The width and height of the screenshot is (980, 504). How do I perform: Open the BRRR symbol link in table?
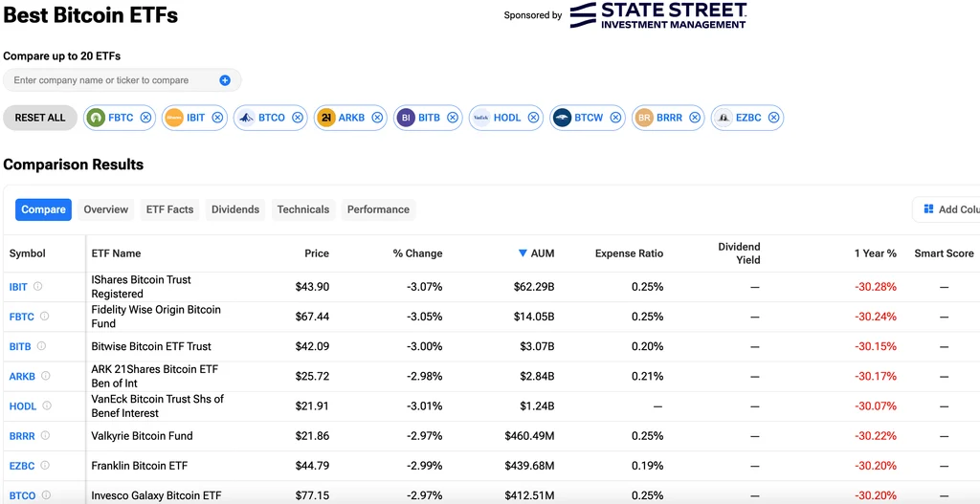pos(23,436)
